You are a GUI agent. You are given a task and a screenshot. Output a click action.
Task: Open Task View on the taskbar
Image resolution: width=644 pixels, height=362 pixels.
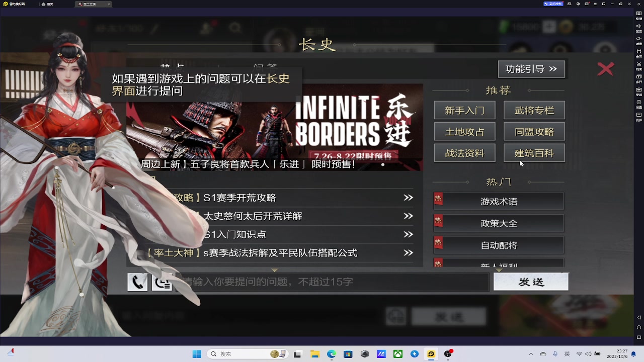tap(297, 354)
